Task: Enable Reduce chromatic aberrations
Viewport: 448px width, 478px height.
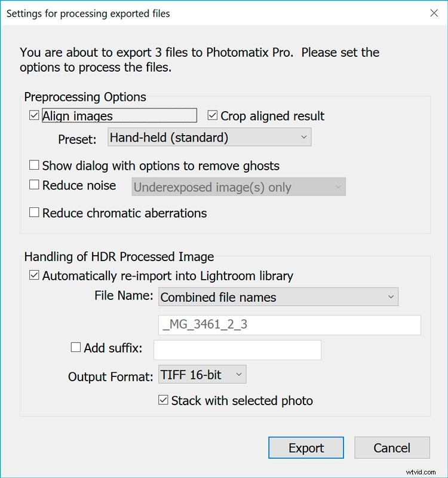Action: click(34, 213)
